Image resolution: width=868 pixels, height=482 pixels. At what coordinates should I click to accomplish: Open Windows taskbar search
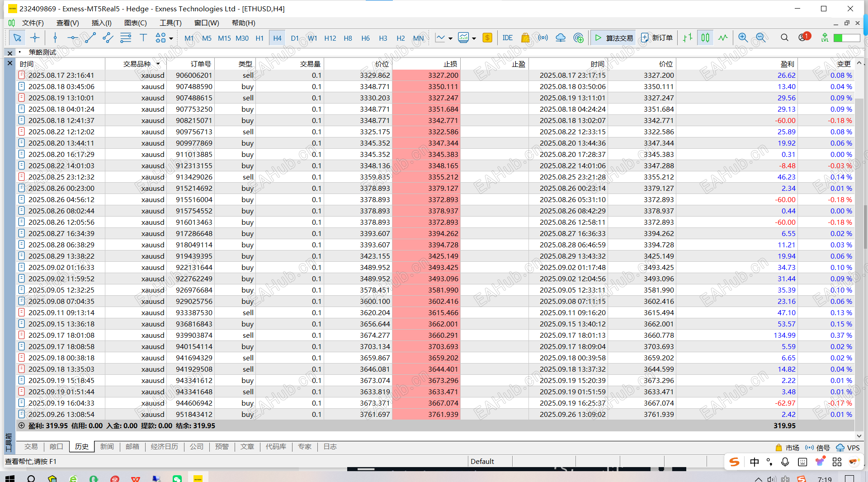click(31, 478)
